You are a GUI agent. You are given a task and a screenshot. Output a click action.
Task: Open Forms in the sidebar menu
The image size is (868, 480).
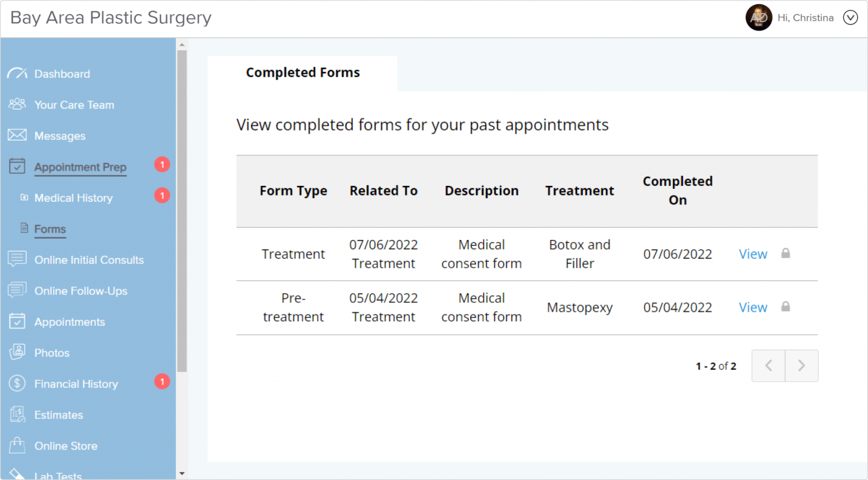point(50,229)
